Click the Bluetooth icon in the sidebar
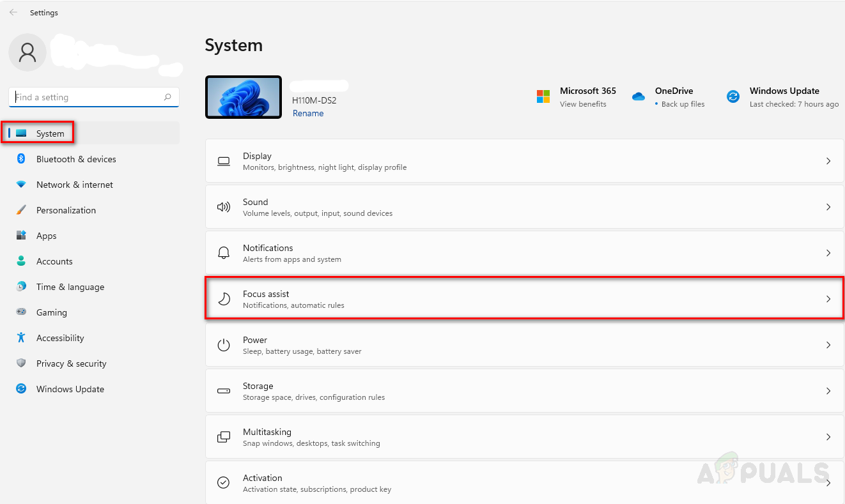This screenshot has height=504, width=845. 21,159
